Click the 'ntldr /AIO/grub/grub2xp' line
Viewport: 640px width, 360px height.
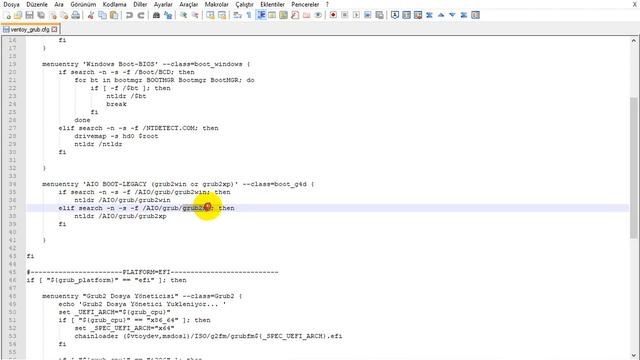[120, 216]
